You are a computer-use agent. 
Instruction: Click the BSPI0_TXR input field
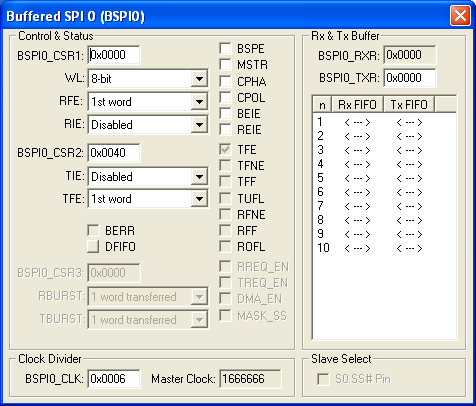click(x=410, y=78)
